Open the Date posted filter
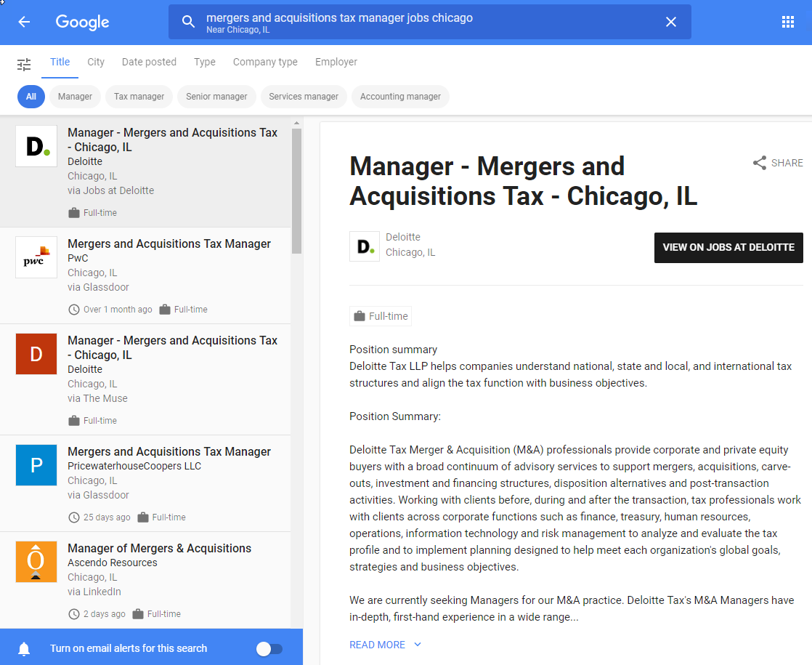This screenshot has width=812, height=665. point(149,62)
